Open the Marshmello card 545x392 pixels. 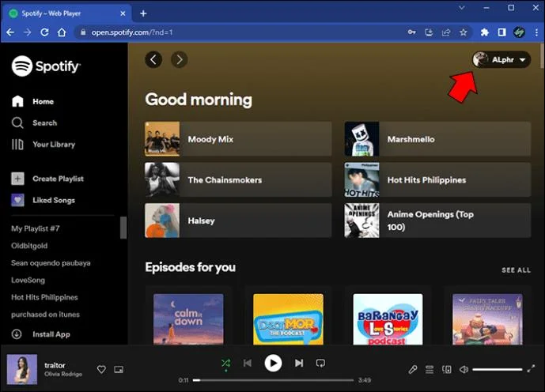pyautogui.click(x=437, y=139)
